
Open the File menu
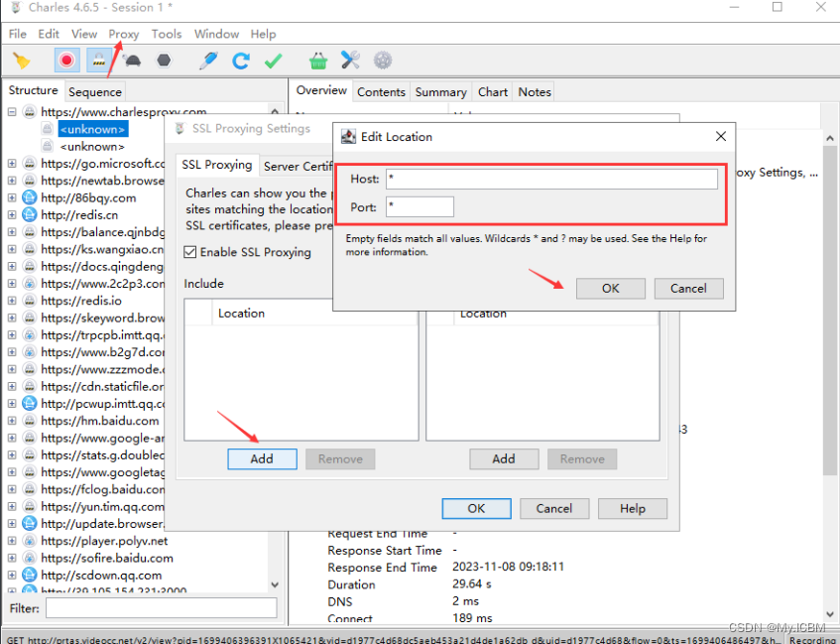click(x=17, y=34)
